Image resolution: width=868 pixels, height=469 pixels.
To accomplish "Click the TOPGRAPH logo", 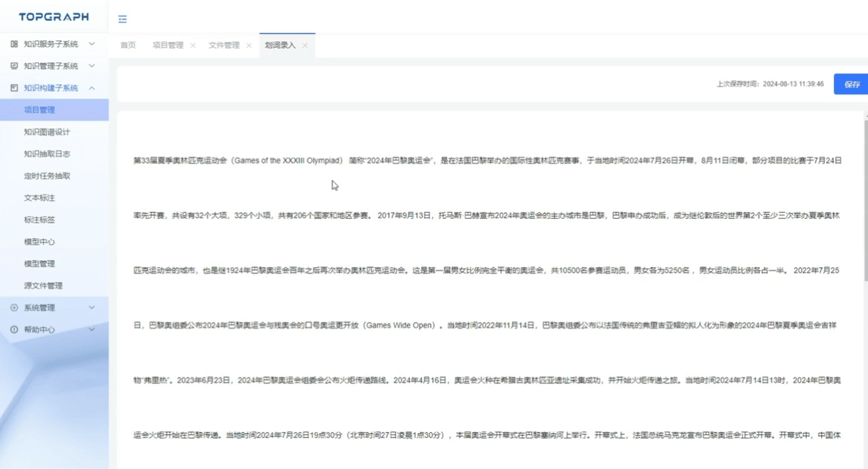I will [x=54, y=17].
